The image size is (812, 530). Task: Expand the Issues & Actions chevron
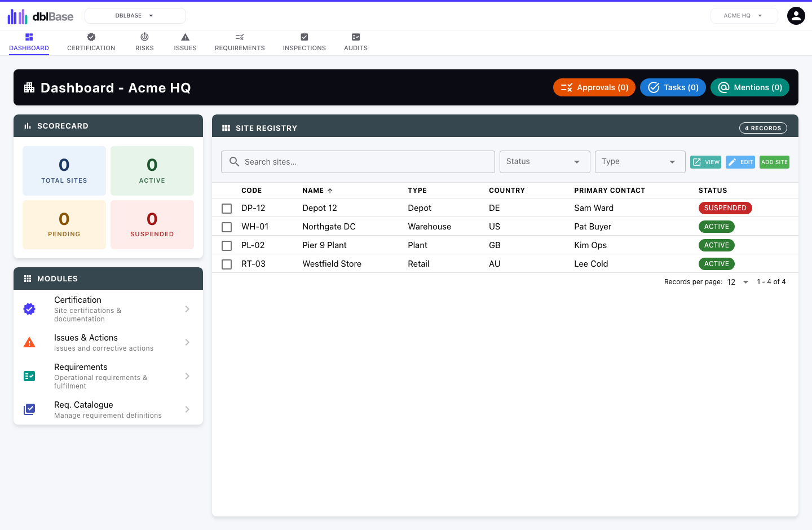tap(187, 342)
